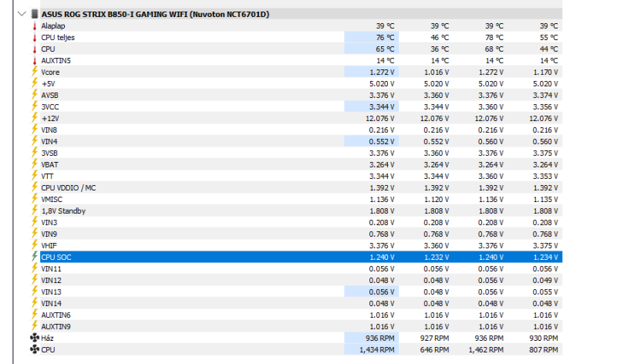This screenshot has height=364, width=617.
Task: Click the 1,462 RPM CPU fan maximum value
Action: [x=486, y=350]
